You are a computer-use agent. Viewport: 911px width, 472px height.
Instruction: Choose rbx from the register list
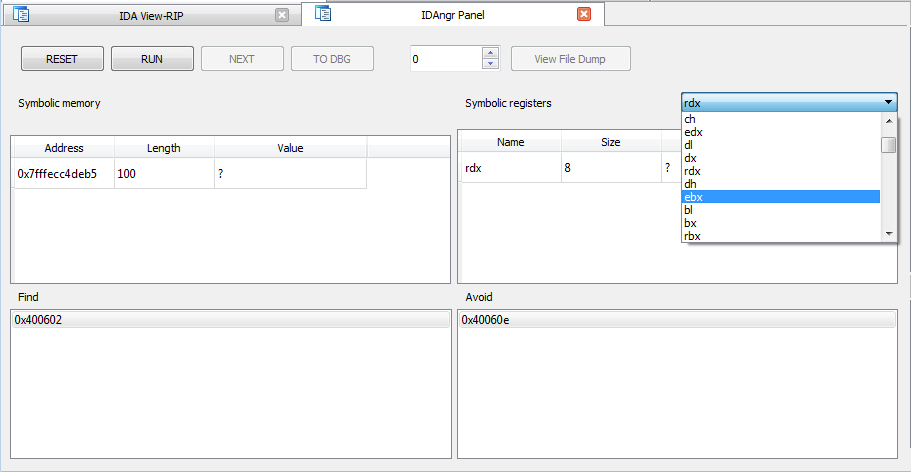780,236
